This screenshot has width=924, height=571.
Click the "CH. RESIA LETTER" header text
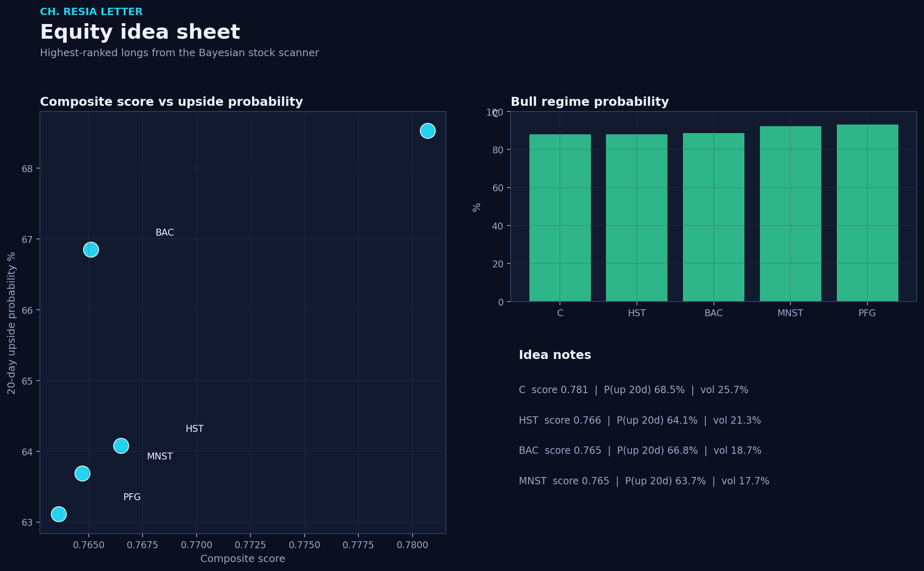(91, 12)
